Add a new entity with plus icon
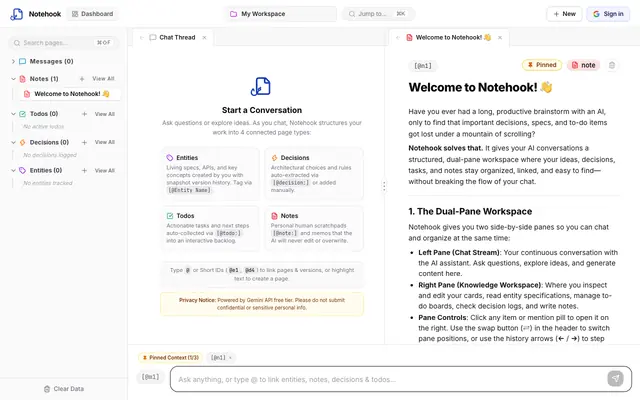The height and width of the screenshot is (400, 640). click(x=84, y=171)
